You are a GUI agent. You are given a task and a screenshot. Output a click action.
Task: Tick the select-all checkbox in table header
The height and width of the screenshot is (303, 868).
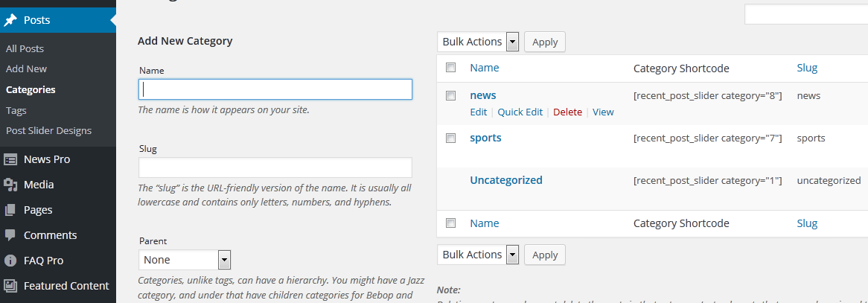coord(450,68)
